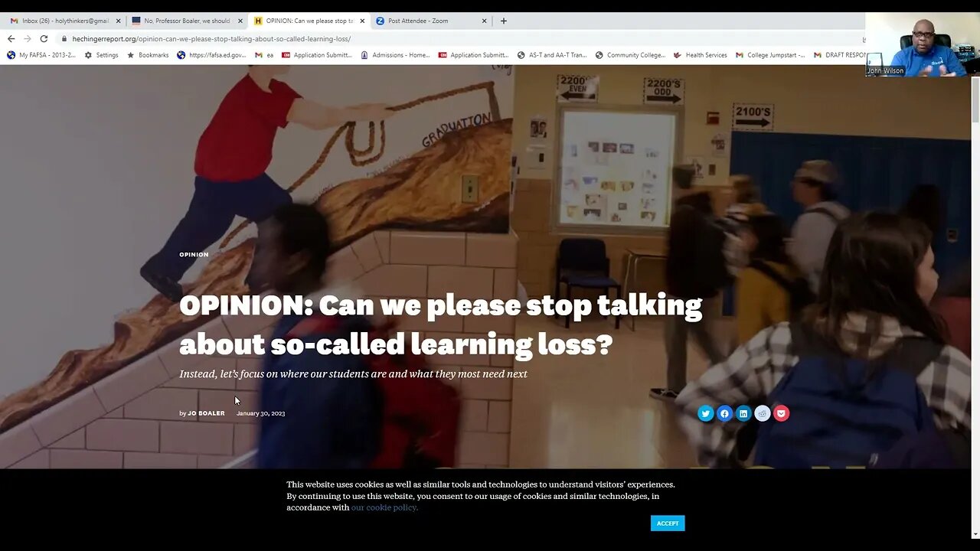Switch to the Gmail Inbox tab
The width and height of the screenshot is (980, 551).
coord(65,21)
